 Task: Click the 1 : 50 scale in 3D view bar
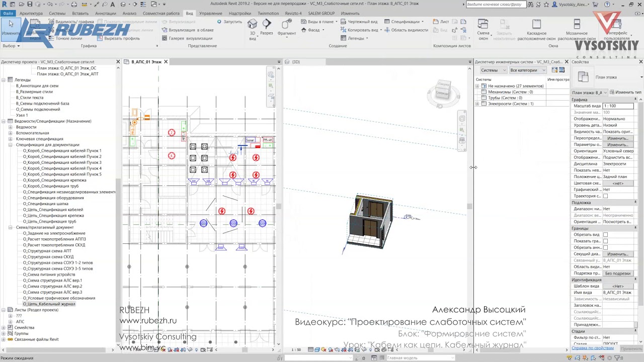296,350
